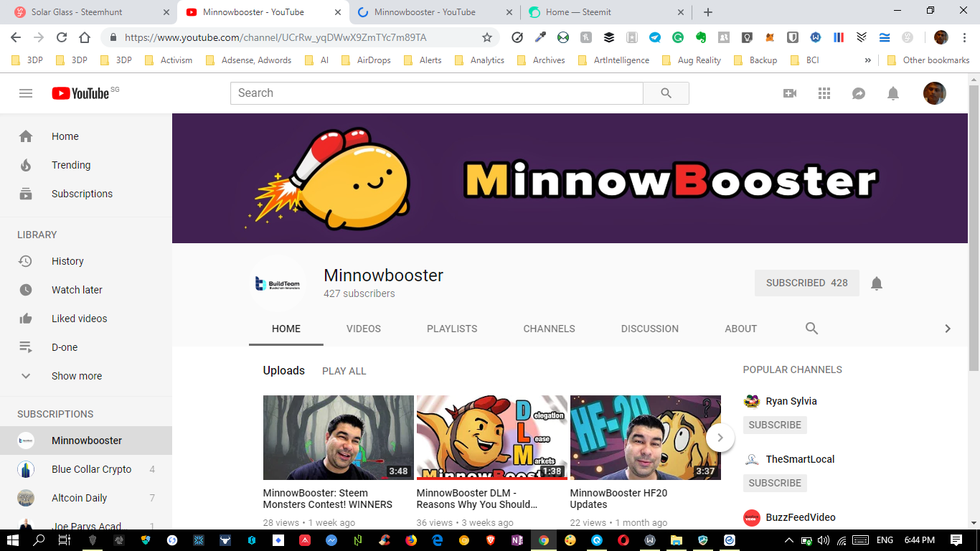Switch to the CHANNELS tab

click(x=549, y=329)
